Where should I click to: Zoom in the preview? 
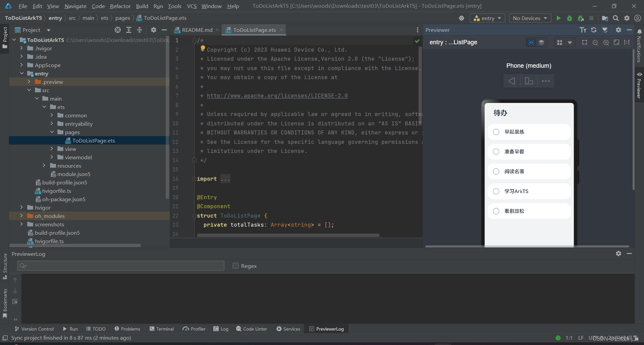(x=606, y=42)
